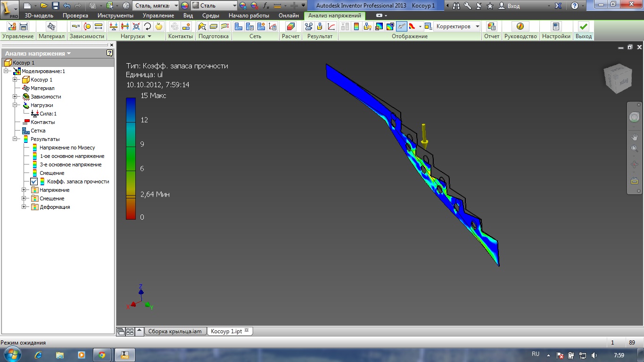Click the Find Thin Bodies icon
This screenshot has width=644, height=362.
202,26
